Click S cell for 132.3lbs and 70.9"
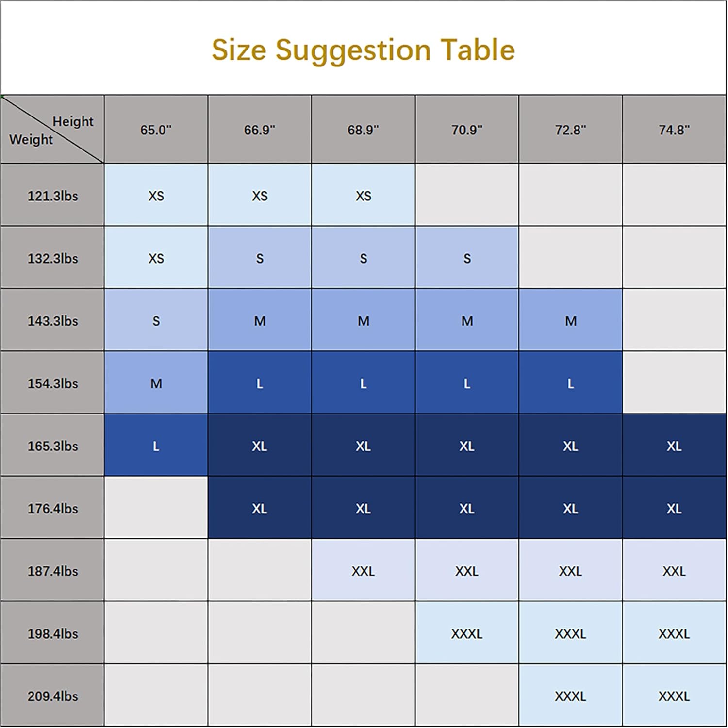This screenshot has height=728, width=728. click(467, 258)
